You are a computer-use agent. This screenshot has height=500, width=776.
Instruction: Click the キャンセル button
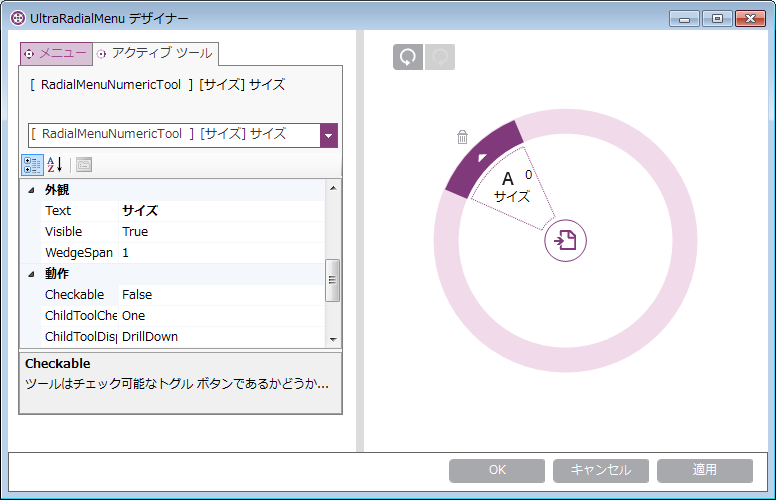[601, 470]
